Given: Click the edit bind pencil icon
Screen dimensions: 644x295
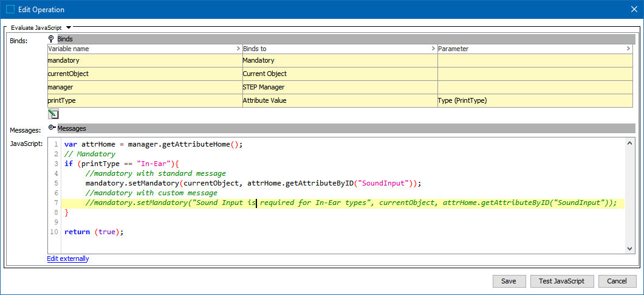Looking at the screenshot, I should (53, 114).
